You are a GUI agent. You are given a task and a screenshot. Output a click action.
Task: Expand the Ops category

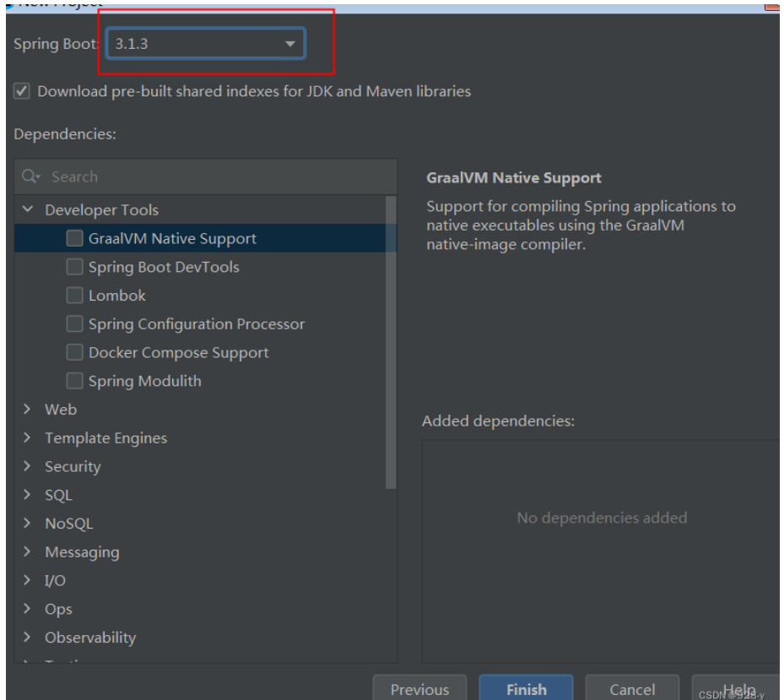[28, 609]
